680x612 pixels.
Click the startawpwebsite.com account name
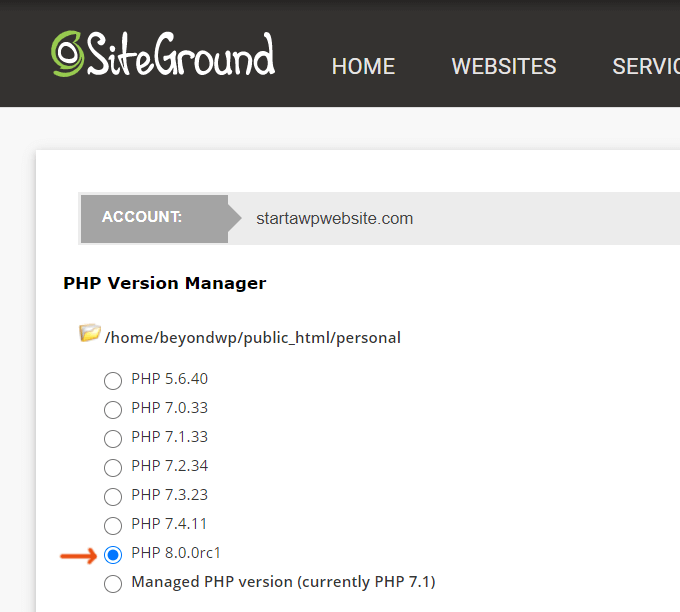[334, 219]
